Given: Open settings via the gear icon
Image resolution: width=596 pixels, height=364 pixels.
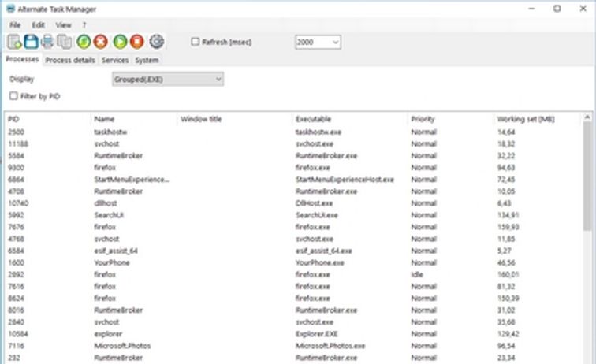Looking at the screenshot, I should pos(156,42).
